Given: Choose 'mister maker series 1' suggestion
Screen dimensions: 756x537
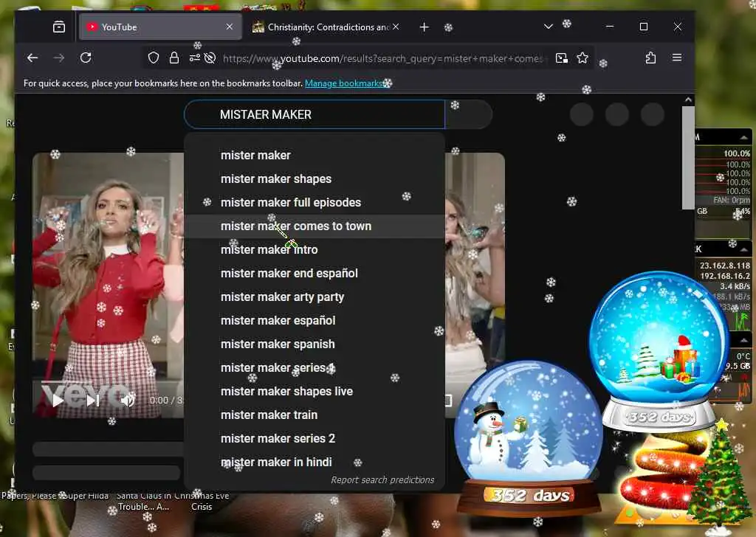Looking at the screenshot, I should click(x=315, y=367).
